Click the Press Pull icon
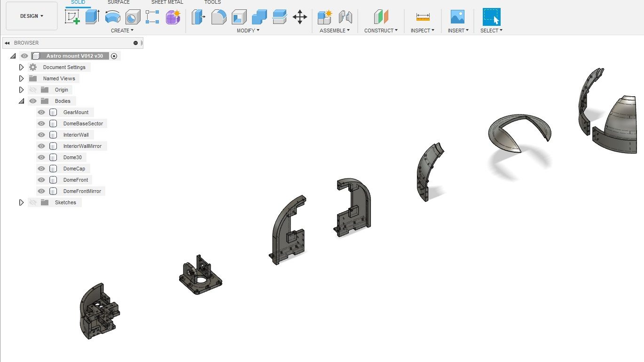 199,17
